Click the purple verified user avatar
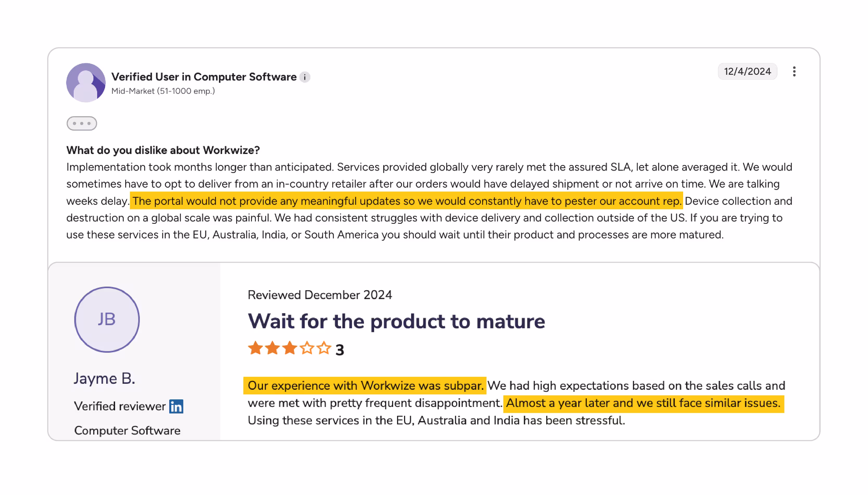Viewport: 868px width, 495px height. point(86,83)
